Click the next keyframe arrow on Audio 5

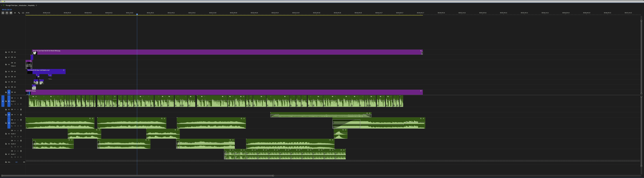(21, 137)
